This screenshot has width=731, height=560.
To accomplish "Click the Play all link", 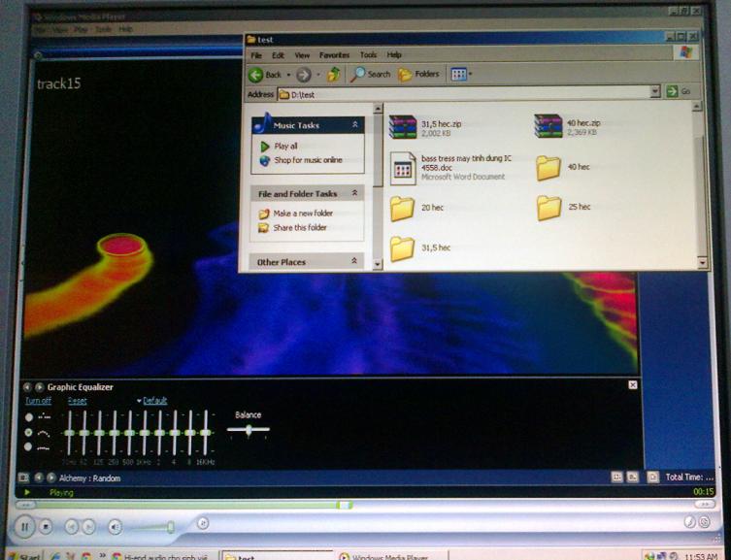I will [x=285, y=146].
